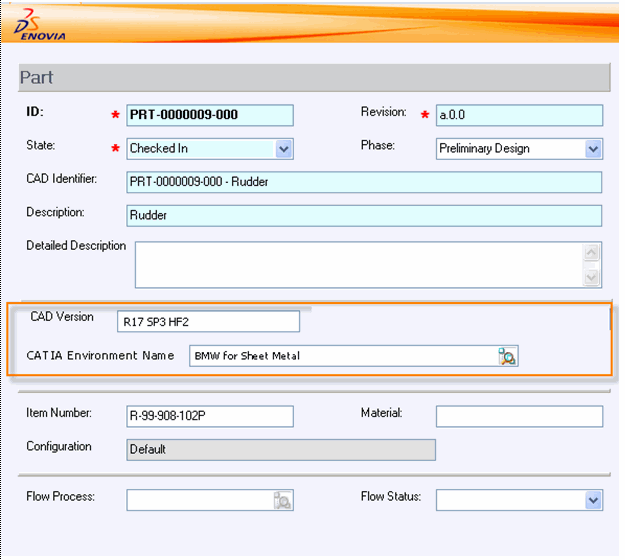Click the Description field containing Rudder
This screenshot has height=560, width=625.
pos(364,215)
